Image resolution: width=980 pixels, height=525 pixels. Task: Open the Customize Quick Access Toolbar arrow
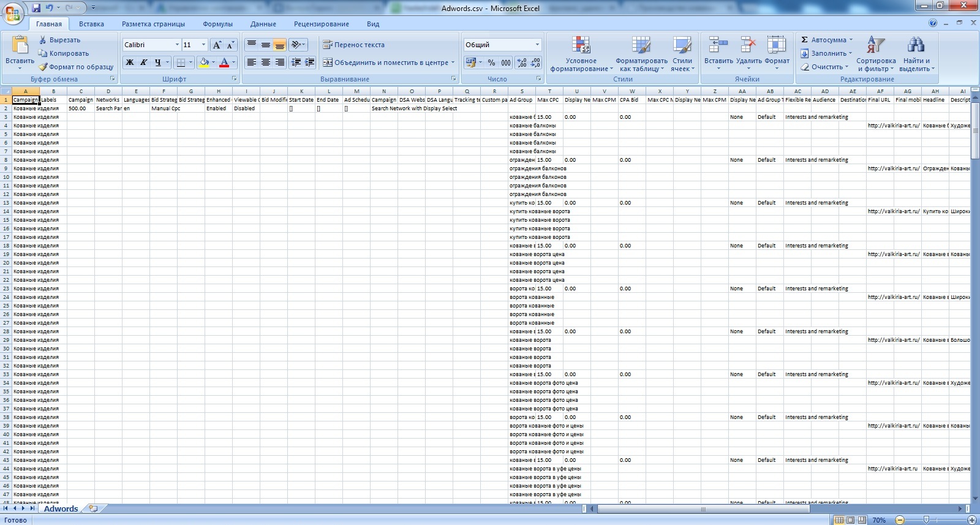tap(93, 8)
